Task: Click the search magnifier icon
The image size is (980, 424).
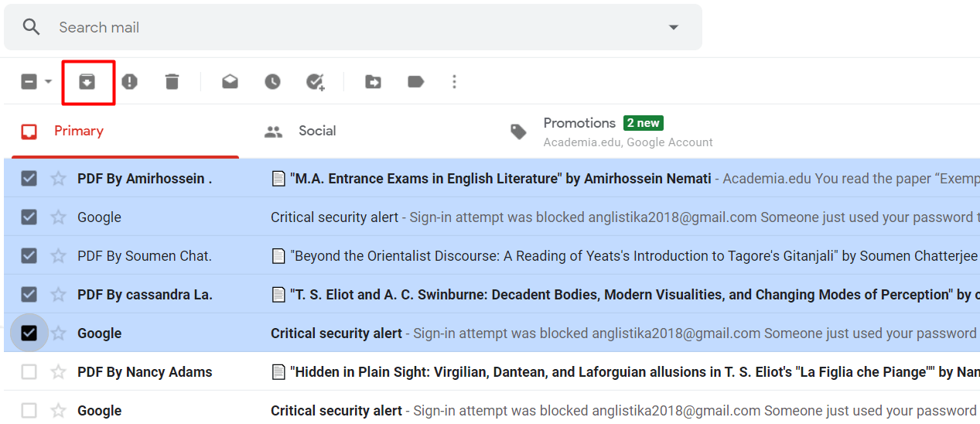Action: pos(31,27)
